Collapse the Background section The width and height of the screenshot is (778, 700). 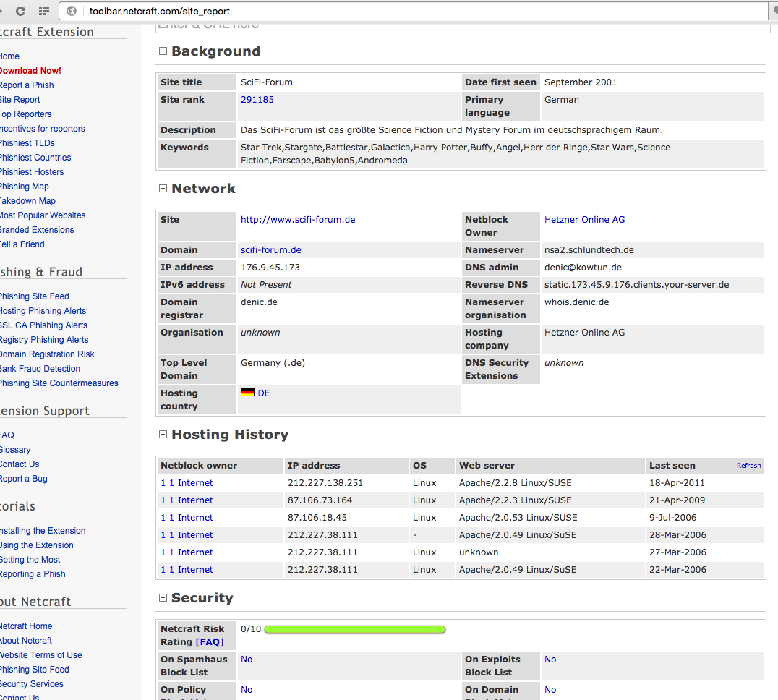(x=163, y=51)
